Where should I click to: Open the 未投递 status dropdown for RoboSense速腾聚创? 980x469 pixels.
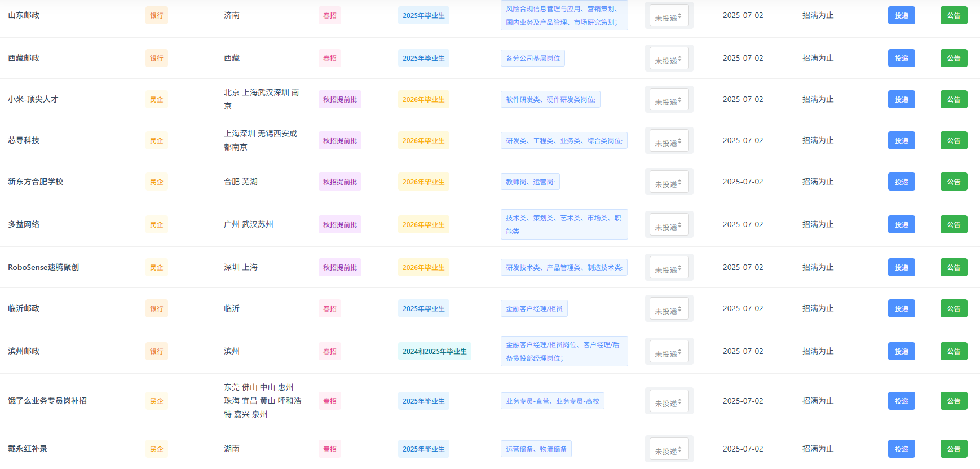click(x=669, y=267)
